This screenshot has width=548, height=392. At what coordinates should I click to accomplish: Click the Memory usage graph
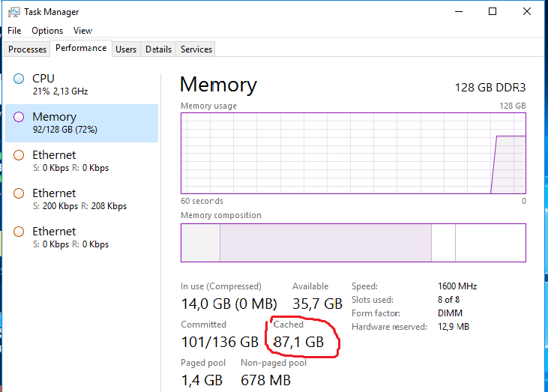coord(353,153)
